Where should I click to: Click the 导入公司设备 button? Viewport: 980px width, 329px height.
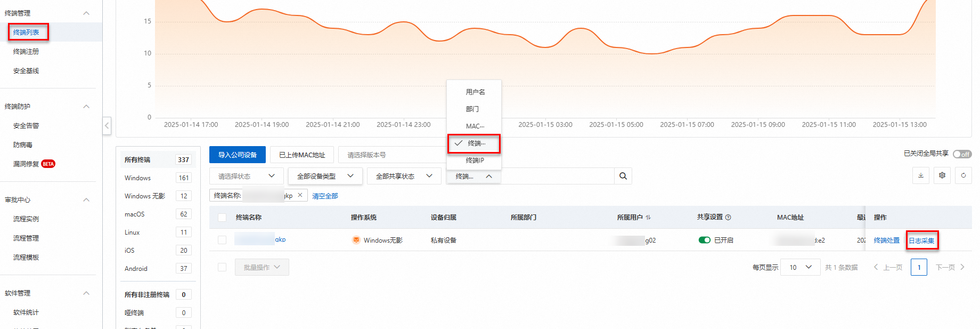click(238, 155)
